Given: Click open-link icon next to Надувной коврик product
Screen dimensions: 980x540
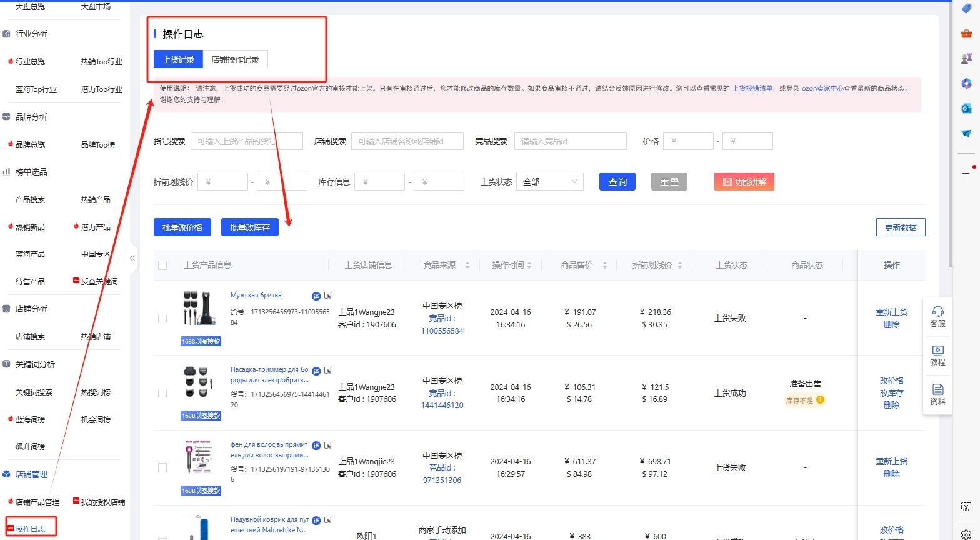Looking at the screenshot, I should pos(328,520).
